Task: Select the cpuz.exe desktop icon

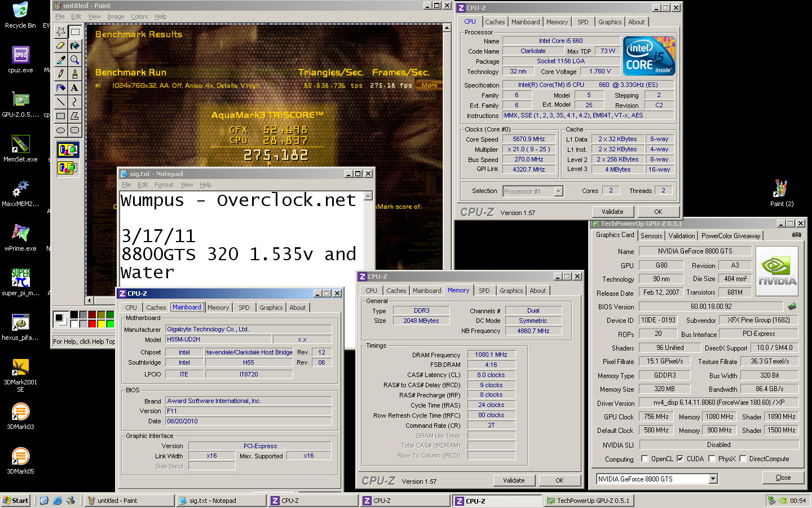Action: [21, 59]
